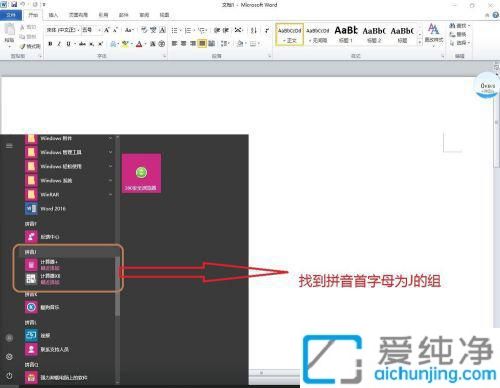
Task: Click the highlighted justify alignment button
Action: (202, 44)
